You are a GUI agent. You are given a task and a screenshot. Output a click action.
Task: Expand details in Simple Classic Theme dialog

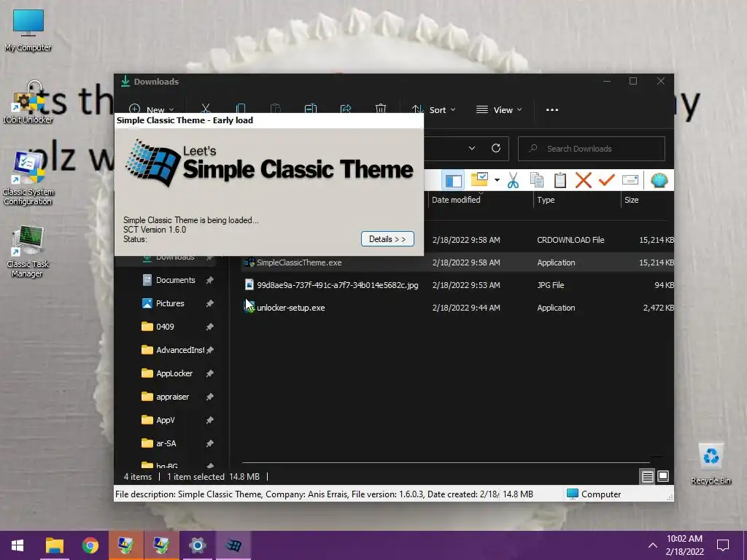[x=387, y=239]
